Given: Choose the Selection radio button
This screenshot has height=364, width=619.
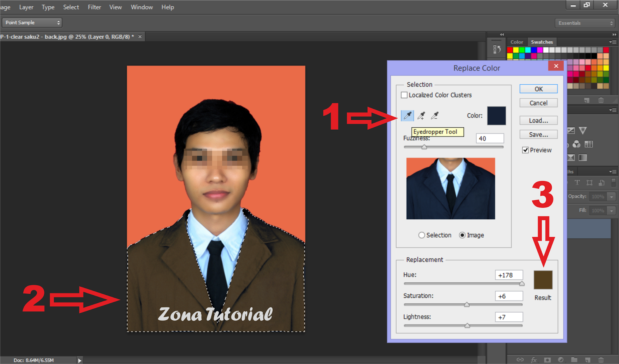Looking at the screenshot, I should pos(422,235).
